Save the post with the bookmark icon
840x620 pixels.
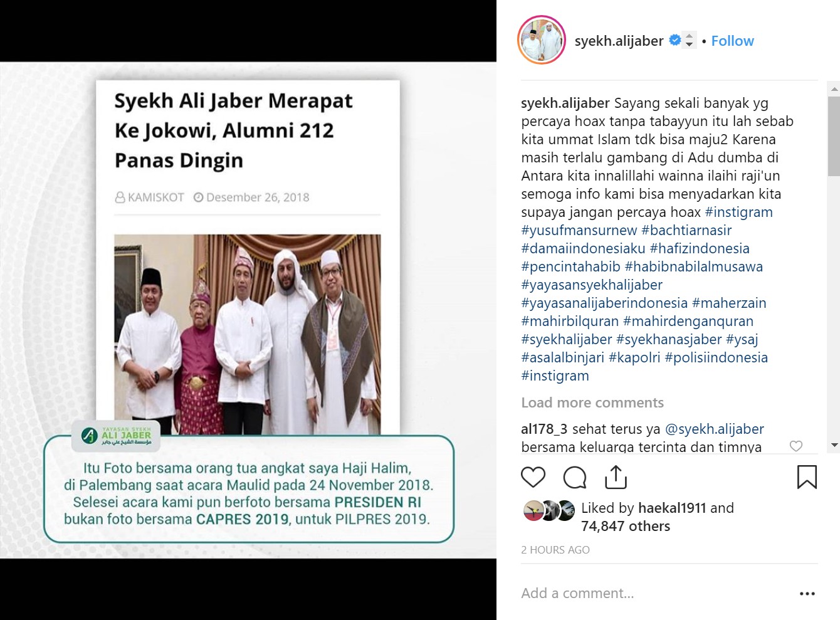point(807,477)
